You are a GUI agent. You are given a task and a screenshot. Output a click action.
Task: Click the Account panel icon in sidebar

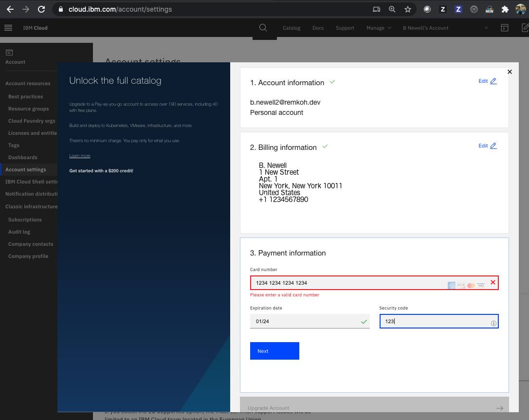pyautogui.click(x=9, y=52)
